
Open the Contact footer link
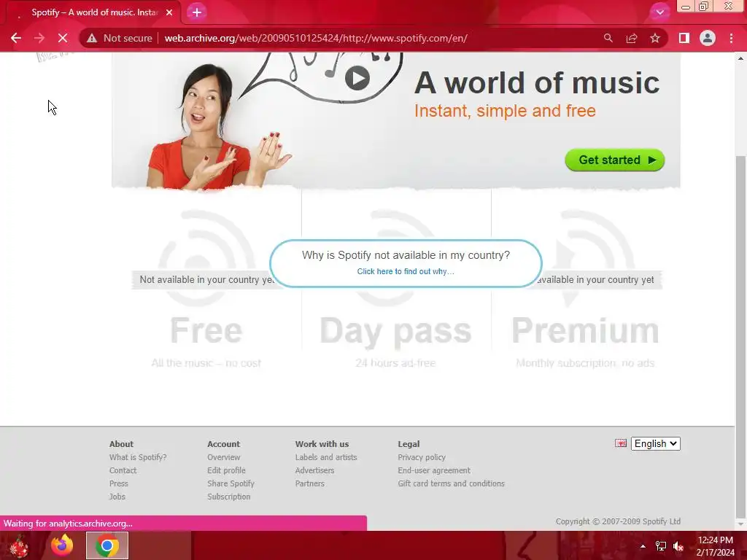click(123, 470)
